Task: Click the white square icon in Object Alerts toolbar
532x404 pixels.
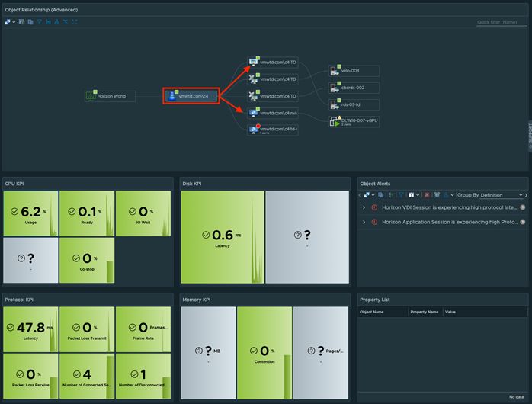Action: pyautogui.click(x=412, y=195)
